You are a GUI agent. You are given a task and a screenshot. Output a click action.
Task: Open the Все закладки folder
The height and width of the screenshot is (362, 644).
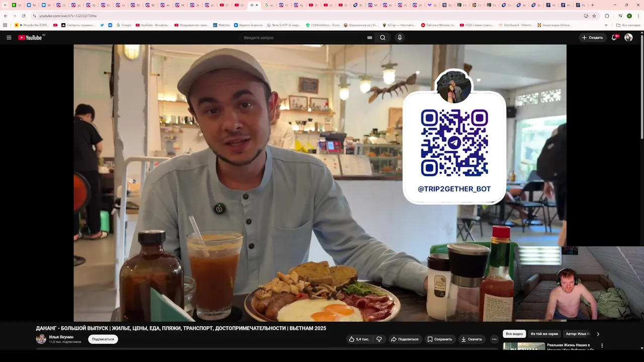pyautogui.click(x=628, y=25)
